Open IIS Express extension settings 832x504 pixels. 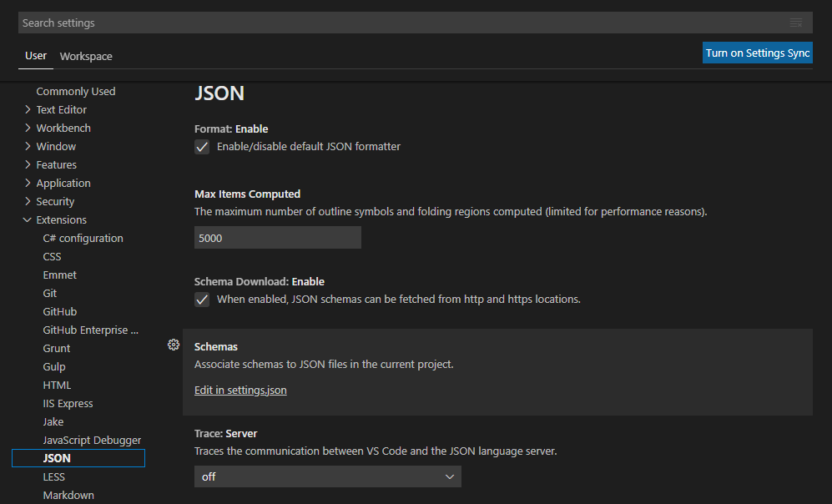(x=68, y=404)
